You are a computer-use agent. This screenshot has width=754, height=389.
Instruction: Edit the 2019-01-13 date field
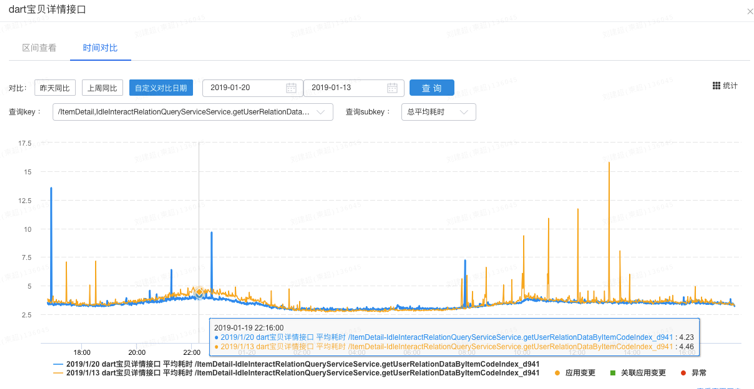[354, 88]
